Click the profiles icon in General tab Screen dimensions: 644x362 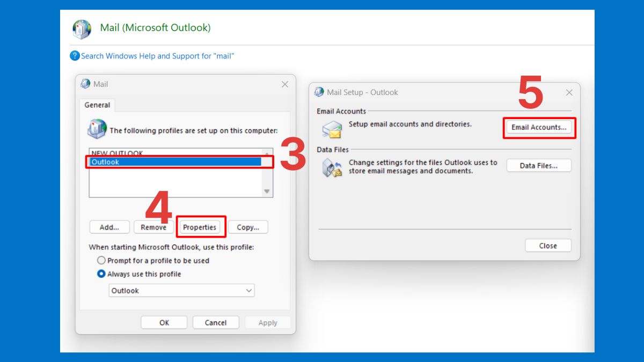click(x=97, y=129)
